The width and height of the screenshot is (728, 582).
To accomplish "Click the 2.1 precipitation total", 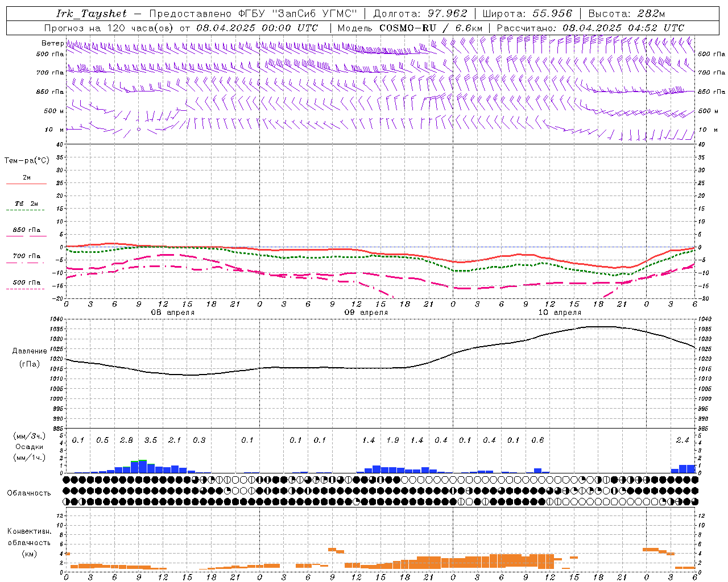I will coord(175,440).
